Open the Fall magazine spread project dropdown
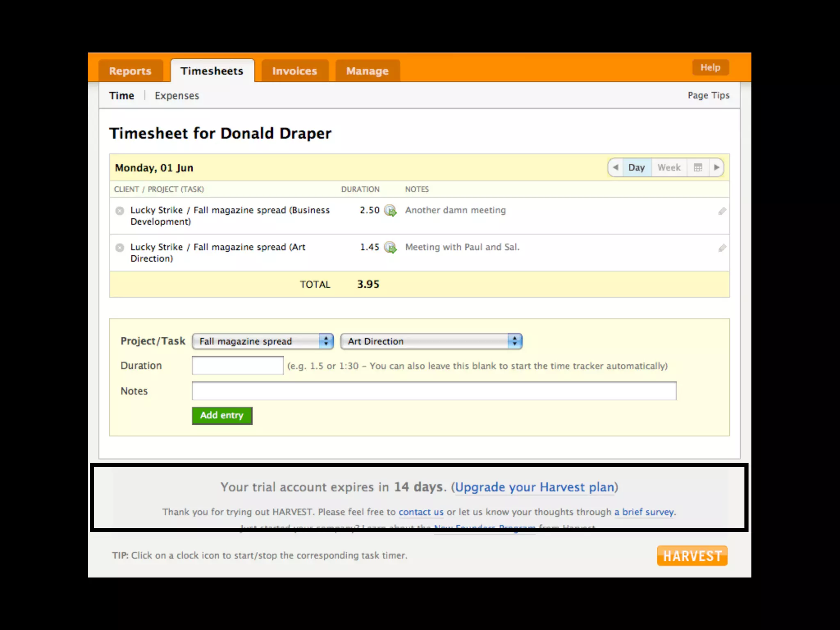This screenshot has width=840, height=630. pos(262,341)
